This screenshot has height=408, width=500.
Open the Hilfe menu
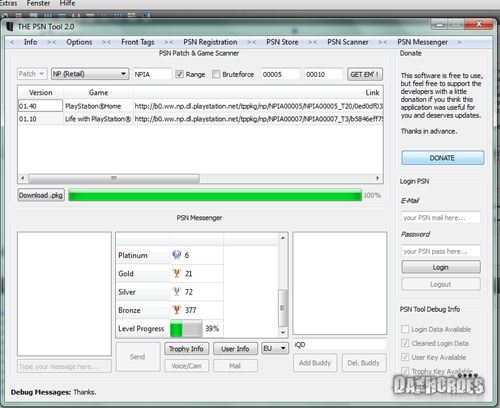[x=67, y=3]
